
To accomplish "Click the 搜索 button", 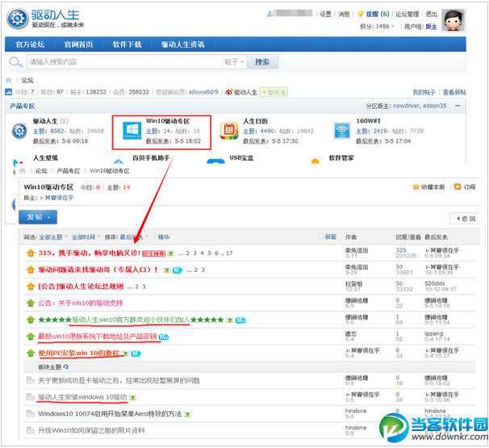I will coord(262,62).
